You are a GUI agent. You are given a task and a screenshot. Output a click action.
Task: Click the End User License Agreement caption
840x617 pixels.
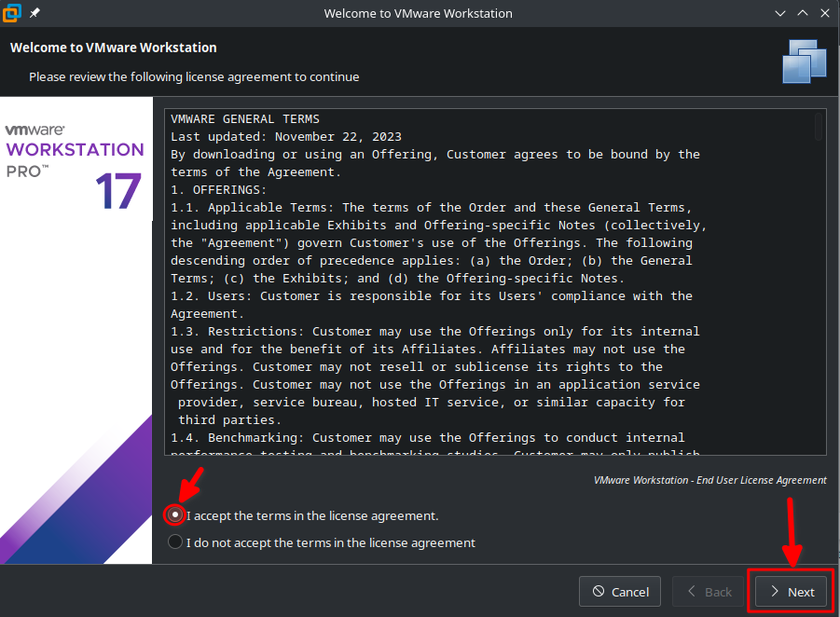(x=709, y=480)
